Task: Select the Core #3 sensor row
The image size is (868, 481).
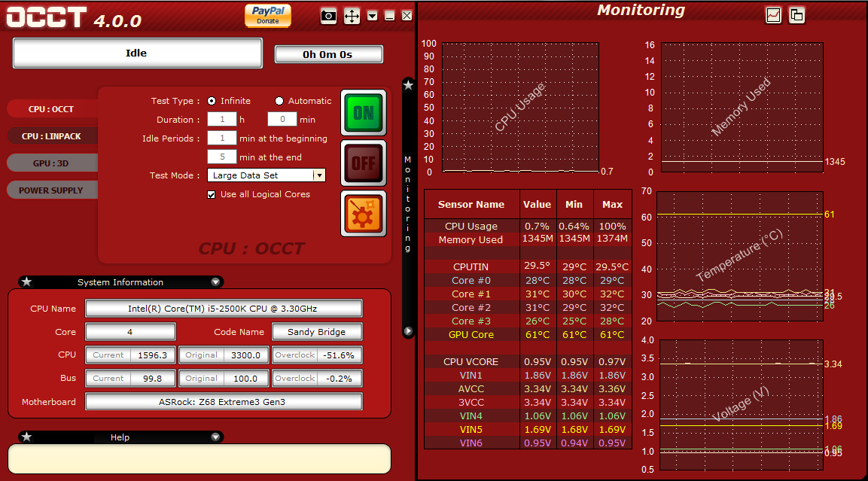Action: coord(528,321)
